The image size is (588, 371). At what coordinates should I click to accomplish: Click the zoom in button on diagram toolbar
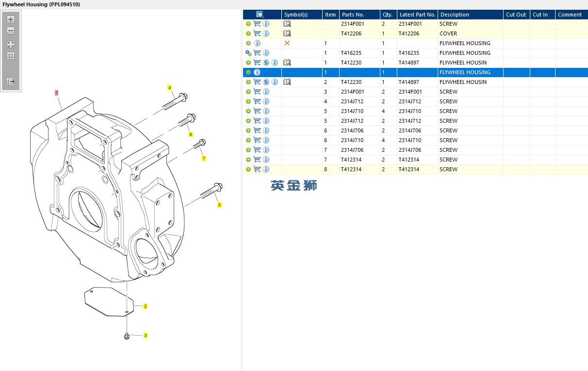[11, 19]
